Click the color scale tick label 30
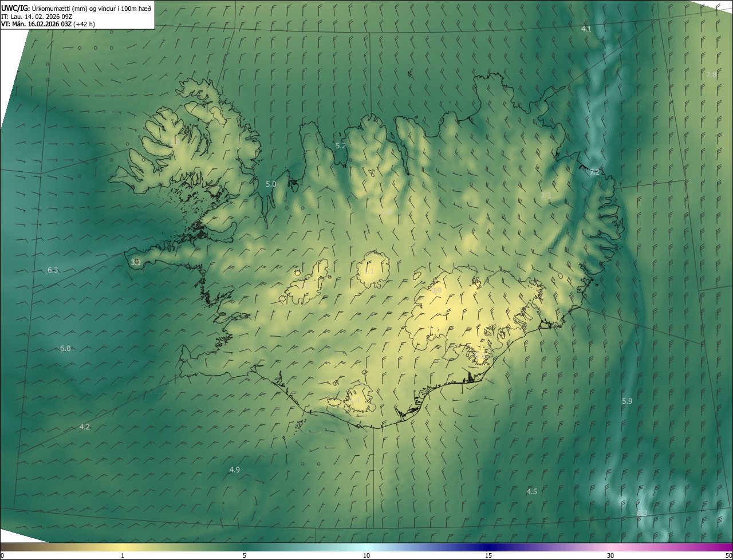This screenshot has width=733, height=560. click(610, 555)
